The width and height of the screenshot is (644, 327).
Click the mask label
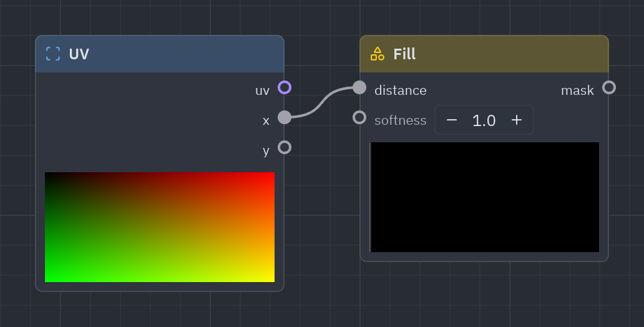577,90
